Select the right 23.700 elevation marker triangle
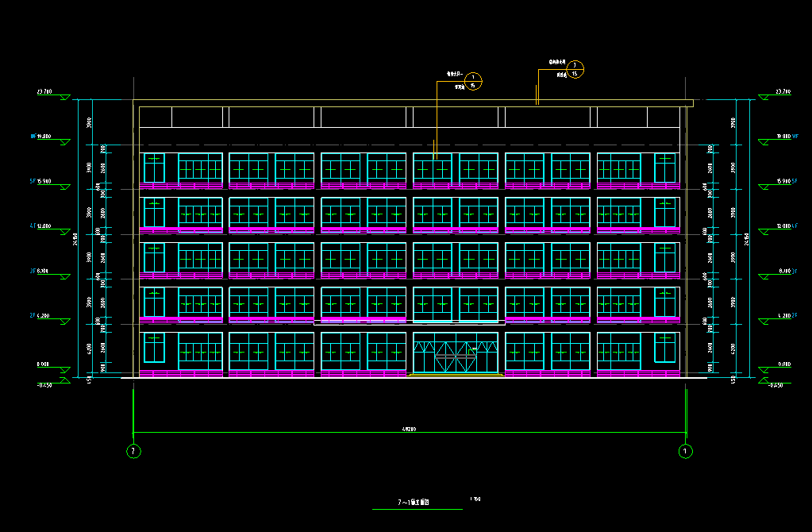Viewport: 812px width, 532px height. (764, 97)
